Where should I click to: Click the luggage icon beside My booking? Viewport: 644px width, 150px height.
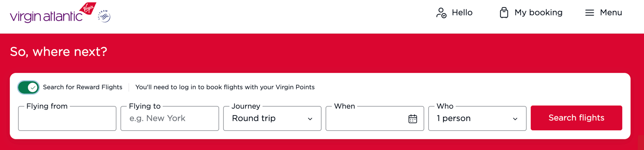[504, 13]
